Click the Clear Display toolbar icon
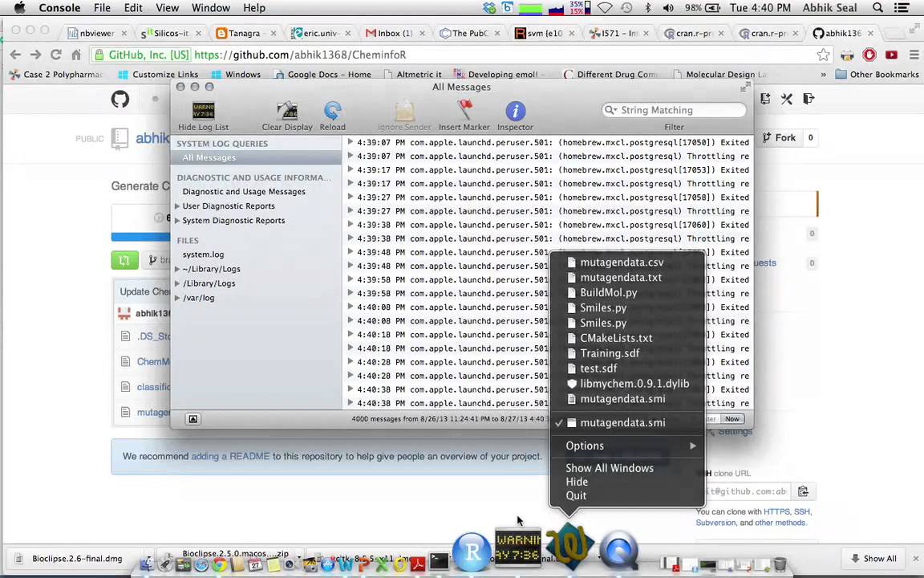This screenshot has height=578, width=924. [287, 111]
